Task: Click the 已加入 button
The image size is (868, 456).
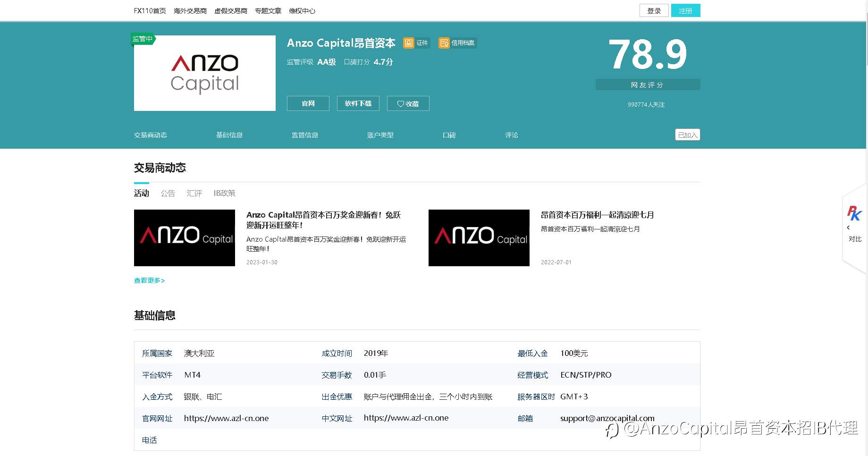Action: [688, 135]
